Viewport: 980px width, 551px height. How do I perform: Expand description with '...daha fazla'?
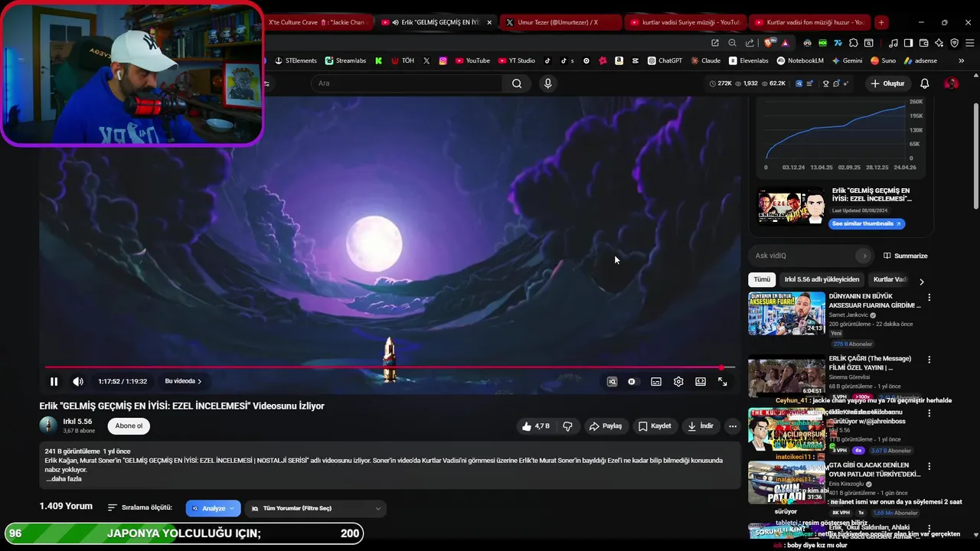coord(64,479)
